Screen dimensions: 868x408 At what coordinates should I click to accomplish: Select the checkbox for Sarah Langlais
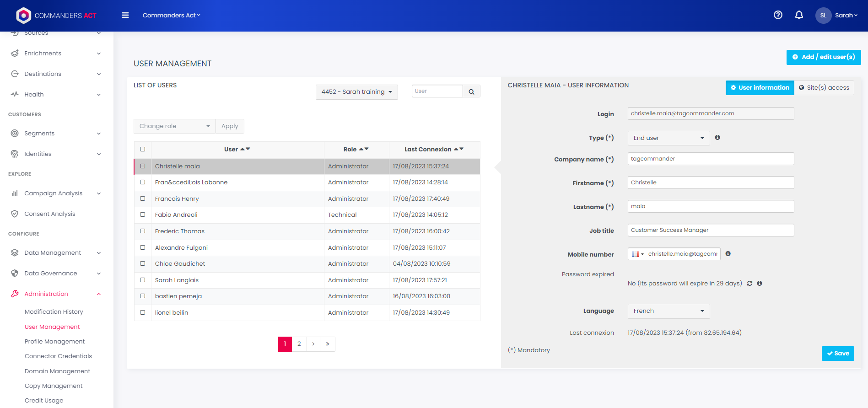coord(143,280)
